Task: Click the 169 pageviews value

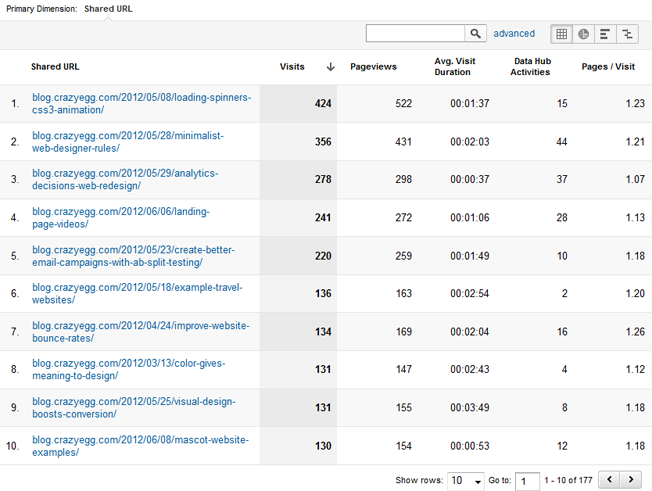Action: 403,332
